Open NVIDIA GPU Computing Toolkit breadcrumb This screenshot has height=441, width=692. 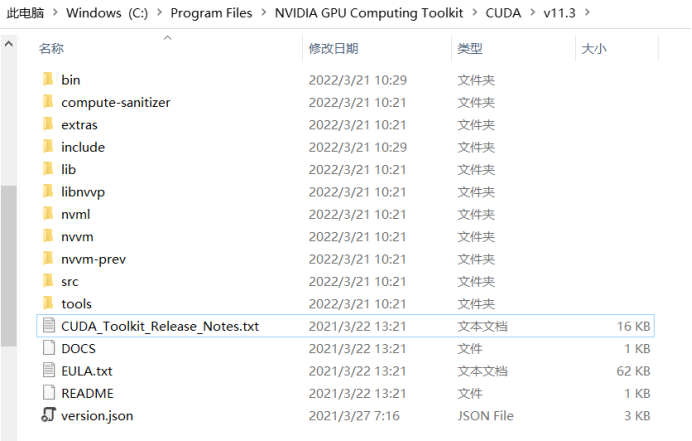(x=369, y=13)
